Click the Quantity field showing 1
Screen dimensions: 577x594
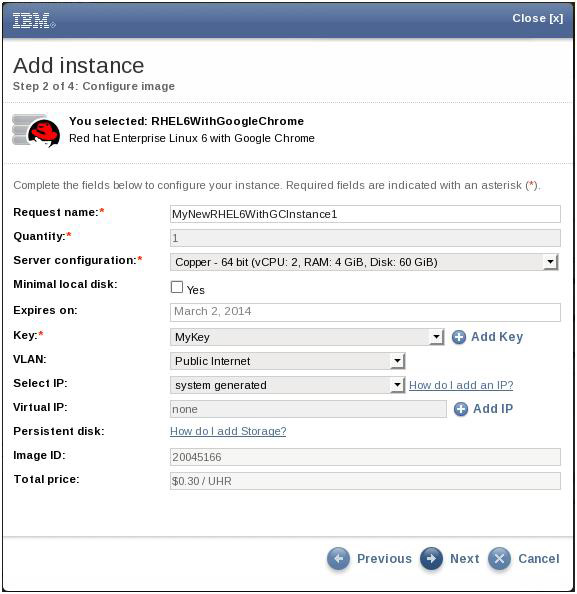(365, 238)
